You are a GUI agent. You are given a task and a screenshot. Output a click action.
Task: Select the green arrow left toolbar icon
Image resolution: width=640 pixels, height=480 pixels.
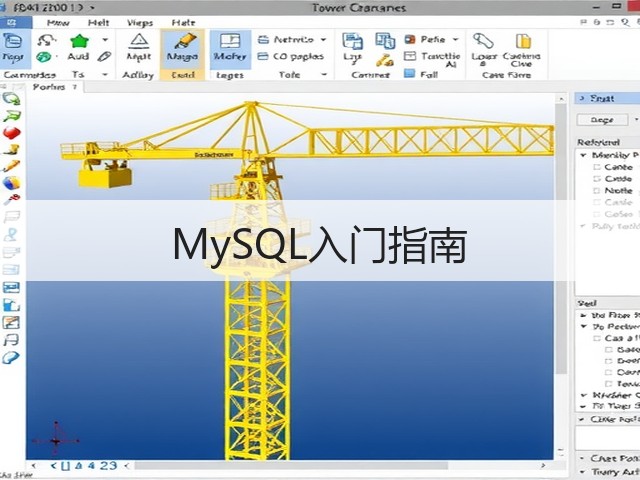(11, 116)
